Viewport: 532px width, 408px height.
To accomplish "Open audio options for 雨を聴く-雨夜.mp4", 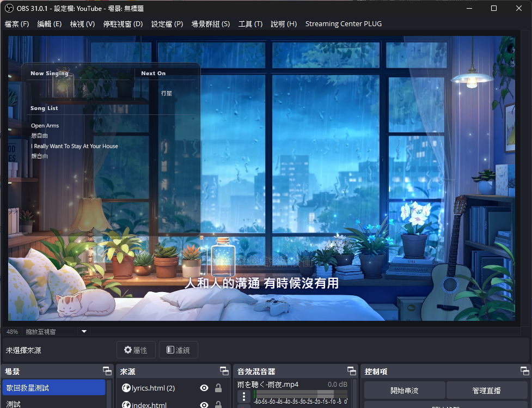I will point(243,396).
